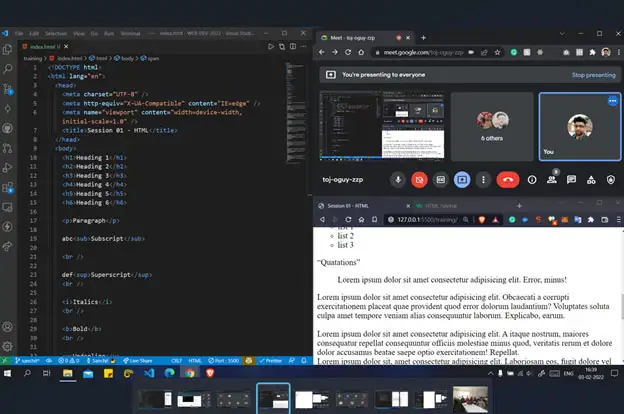Bookmark the Meet page with the star icon
The height and width of the screenshot is (414, 624).
(x=497, y=52)
